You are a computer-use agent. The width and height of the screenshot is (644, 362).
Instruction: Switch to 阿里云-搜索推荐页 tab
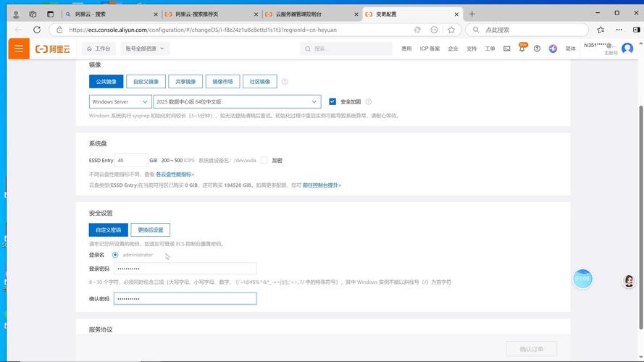(x=212, y=14)
